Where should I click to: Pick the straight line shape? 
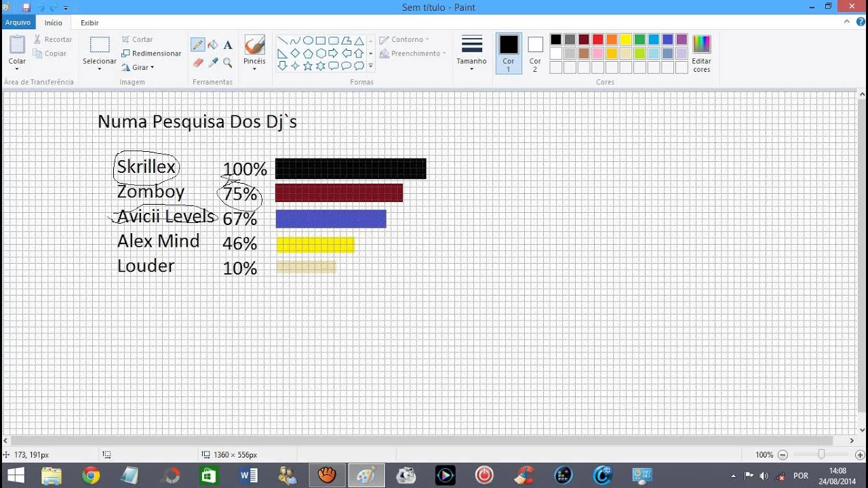point(282,41)
